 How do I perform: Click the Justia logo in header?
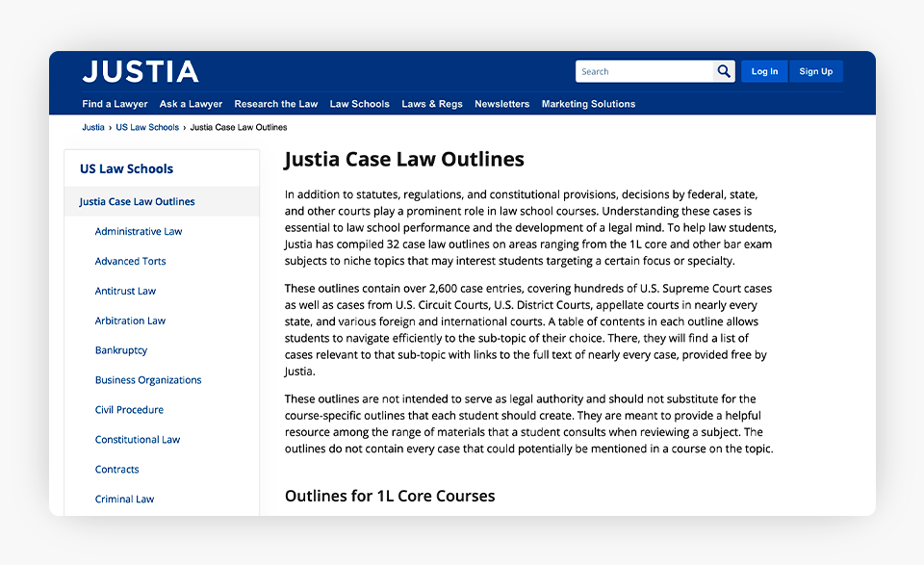pos(141,71)
